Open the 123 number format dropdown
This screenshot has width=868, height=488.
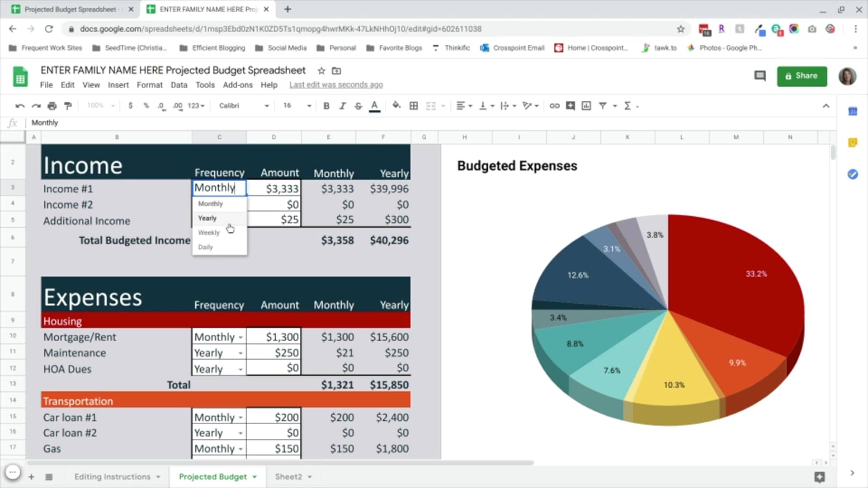click(x=195, y=106)
